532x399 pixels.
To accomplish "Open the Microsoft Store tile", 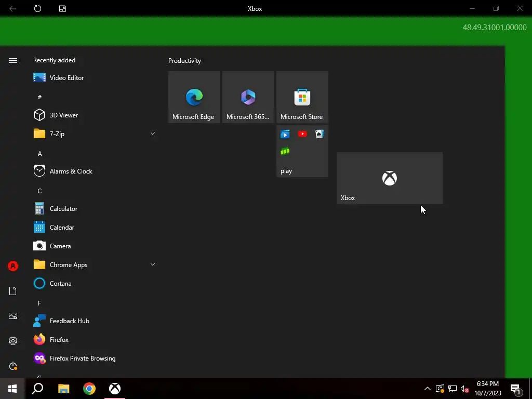I will [x=302, y=97].
